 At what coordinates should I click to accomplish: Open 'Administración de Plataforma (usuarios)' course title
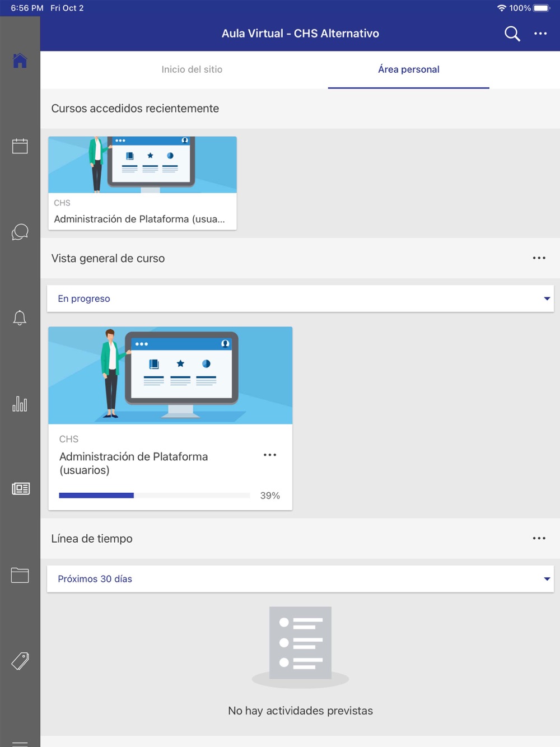(x=133, y=463)
